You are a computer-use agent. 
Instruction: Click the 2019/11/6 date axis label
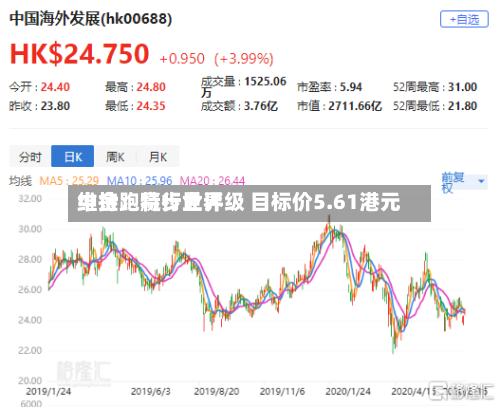282,391
